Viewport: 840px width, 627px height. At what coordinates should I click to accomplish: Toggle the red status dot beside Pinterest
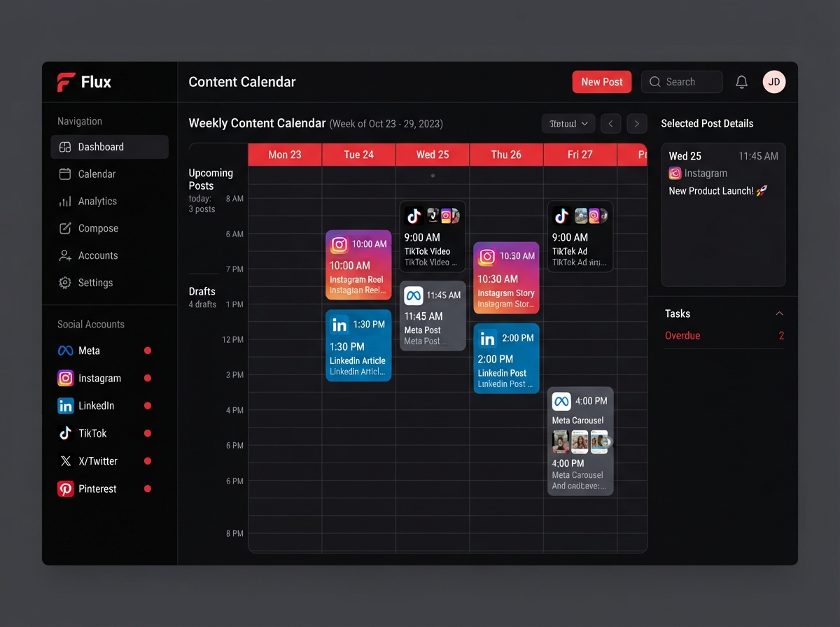point(148,489)
